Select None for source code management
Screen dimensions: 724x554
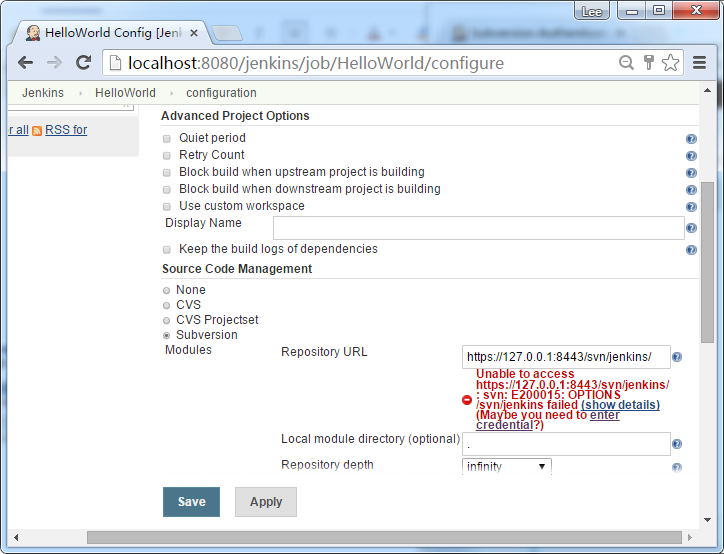pyautogui.click(x=167, y=290)
